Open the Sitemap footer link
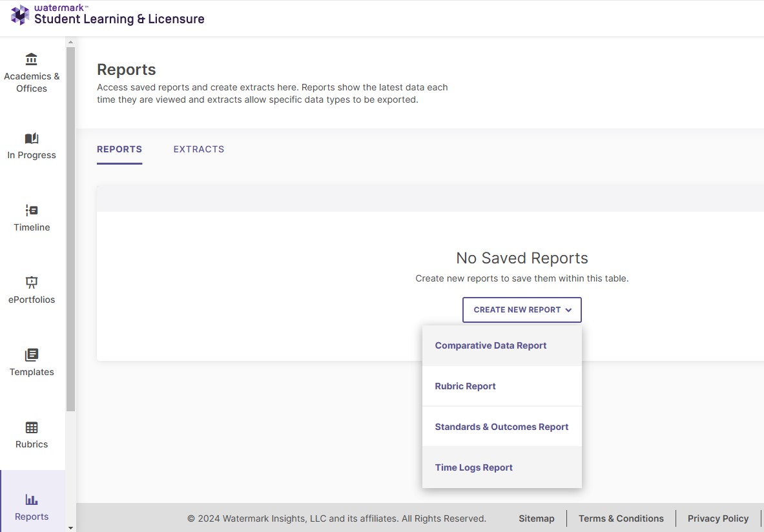Screen dimensions: 764x532 click(536, 518)
